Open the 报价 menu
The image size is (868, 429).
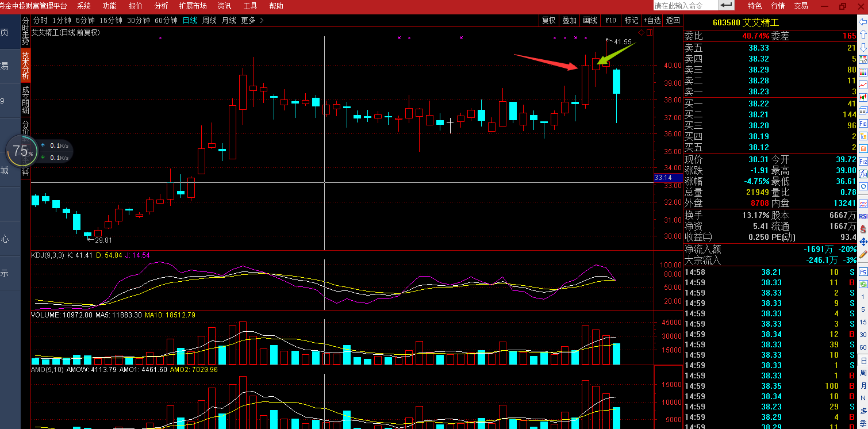(136, 6)
